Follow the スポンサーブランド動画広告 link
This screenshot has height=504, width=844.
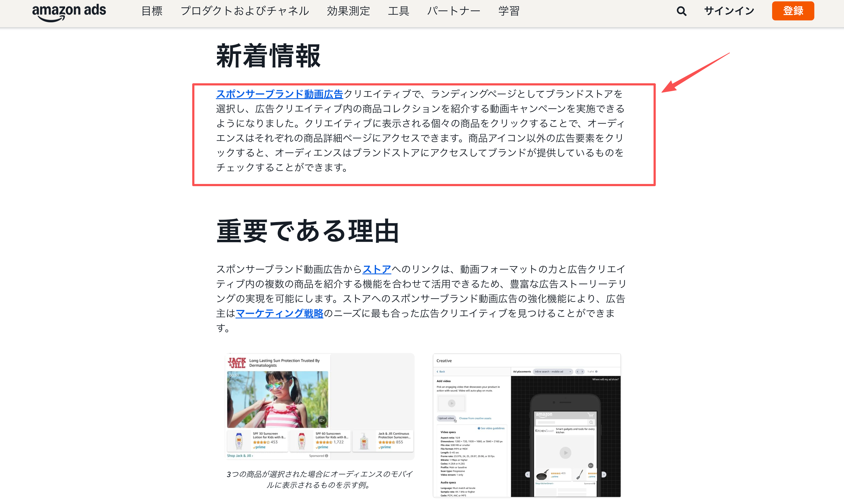[x=279, y=94]
